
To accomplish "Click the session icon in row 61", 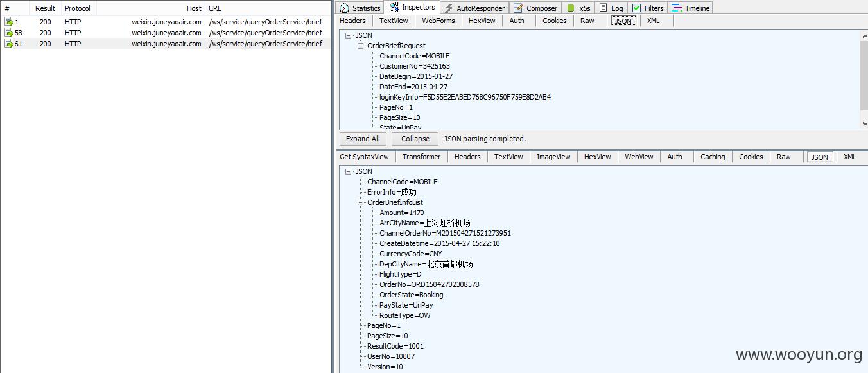I will 9,44.
